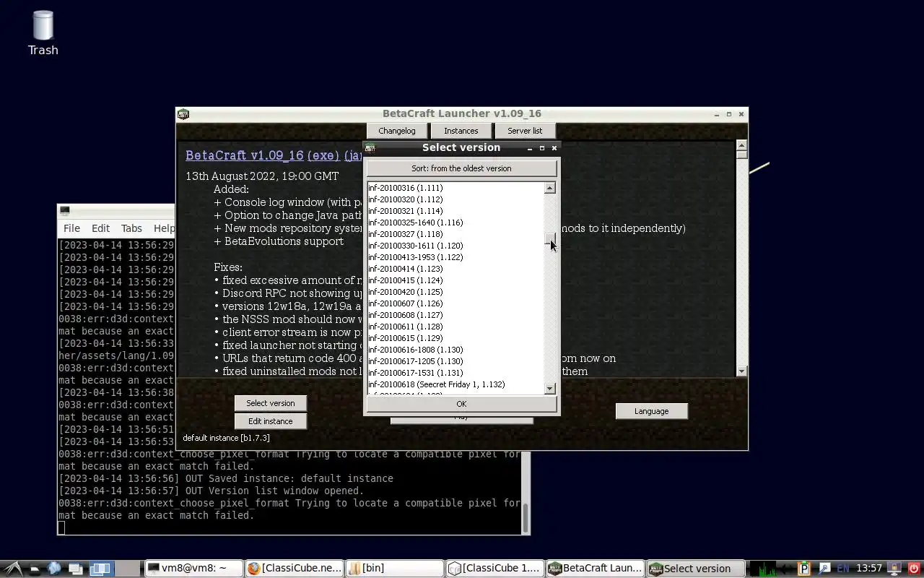Screen dimensions: 924x578
Task: Open the Server list tab
Action: pos(525,131)
